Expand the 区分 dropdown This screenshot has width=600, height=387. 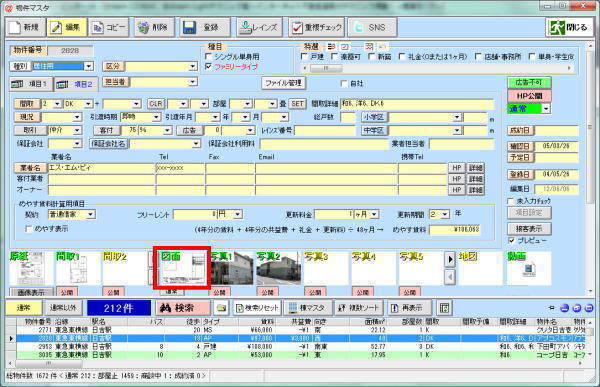pos(192,66)
